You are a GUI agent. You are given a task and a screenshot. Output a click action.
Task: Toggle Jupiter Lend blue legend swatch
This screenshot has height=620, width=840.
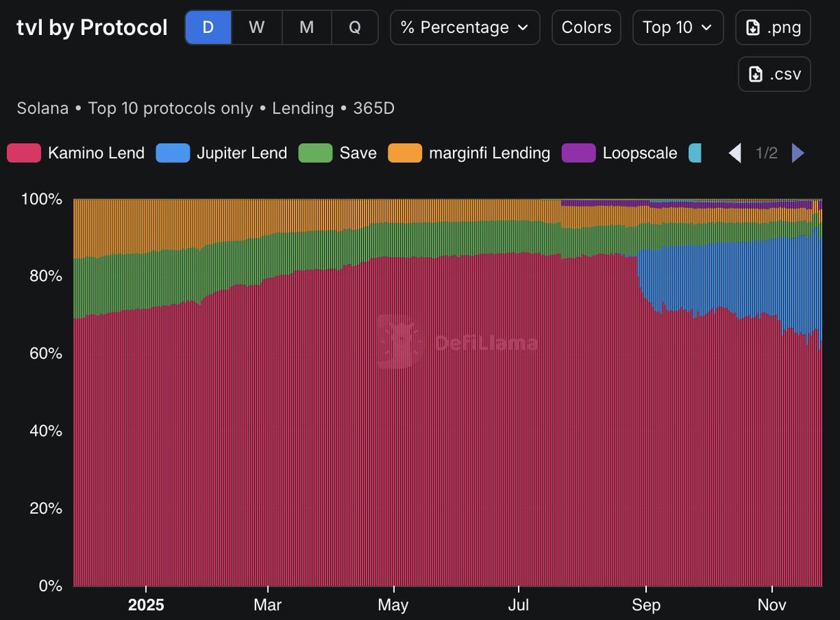coord(172,153)
